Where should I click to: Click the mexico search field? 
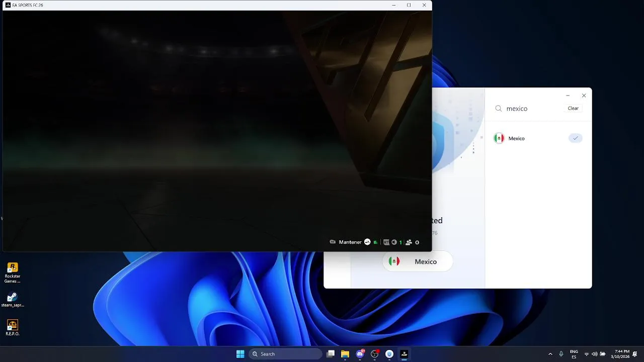pos(533,109)
